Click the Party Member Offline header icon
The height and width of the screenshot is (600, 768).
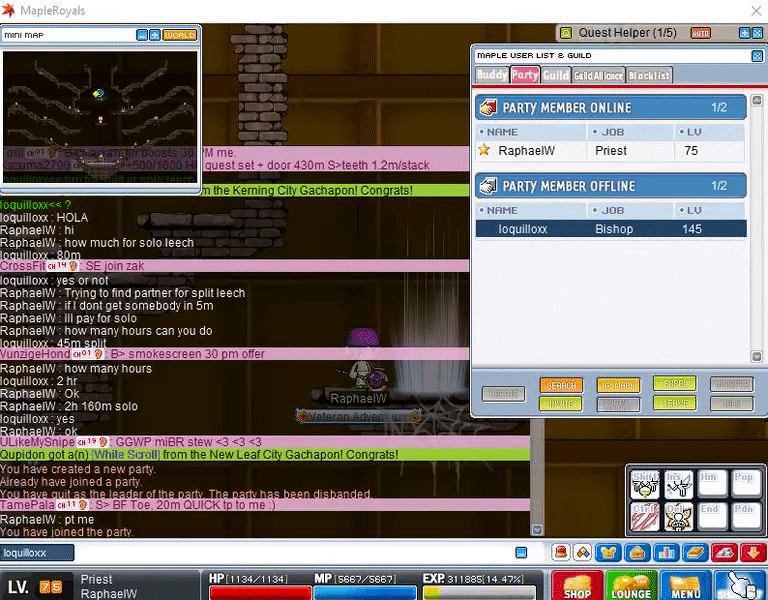(x=488, y=186)
